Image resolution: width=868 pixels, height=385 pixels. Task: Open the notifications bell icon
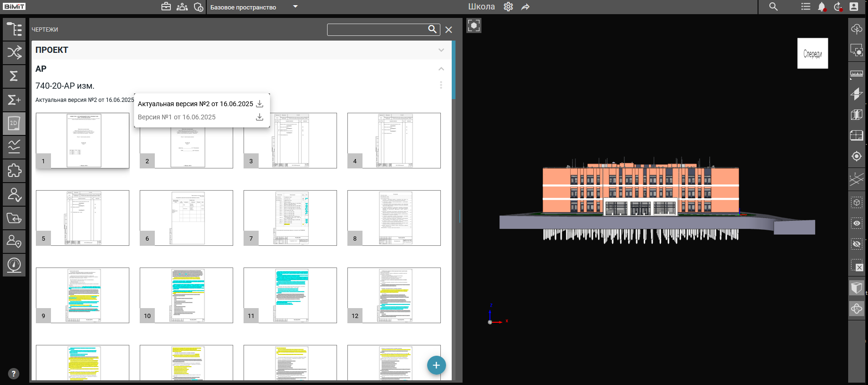click(x=821, y=7)
